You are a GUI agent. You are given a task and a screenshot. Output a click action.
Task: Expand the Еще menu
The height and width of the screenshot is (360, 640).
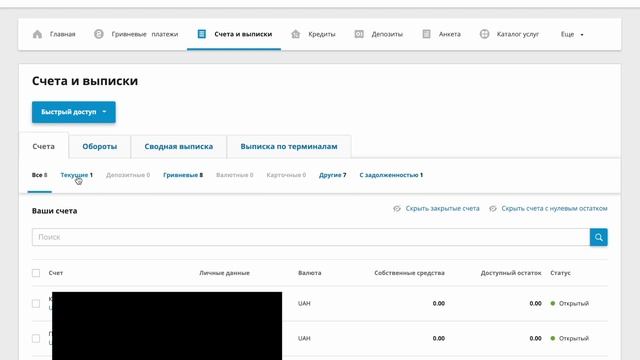click(x=572, y=34)
